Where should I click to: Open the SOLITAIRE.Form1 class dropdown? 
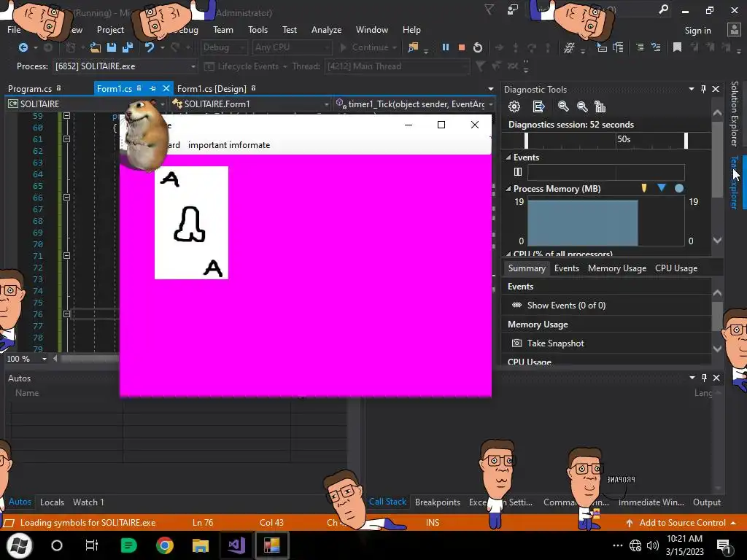251,104
